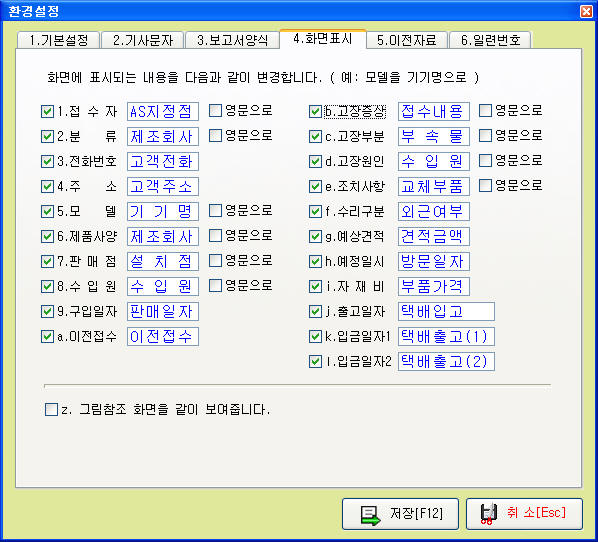Image resolution: width=598 pixels, height=542 pixels.
Task: Check the z. 그림참조 화면 checkbox
Action: [x=51, y=409]
